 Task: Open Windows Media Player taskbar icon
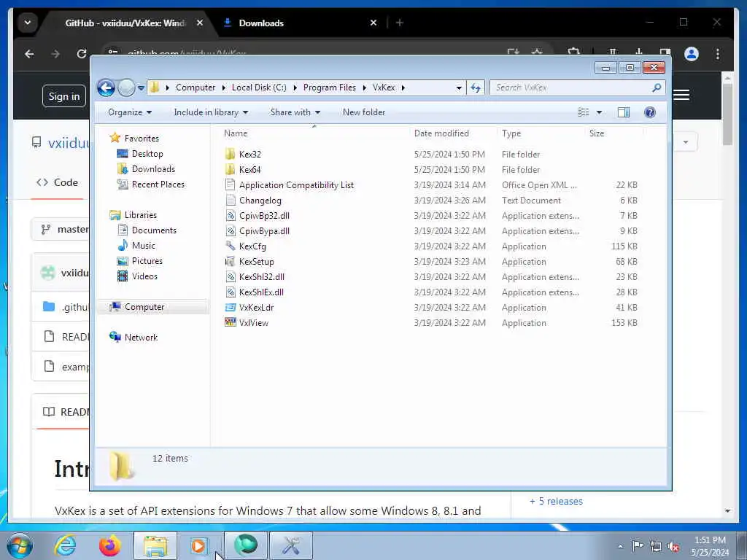[x=198, y=545]
